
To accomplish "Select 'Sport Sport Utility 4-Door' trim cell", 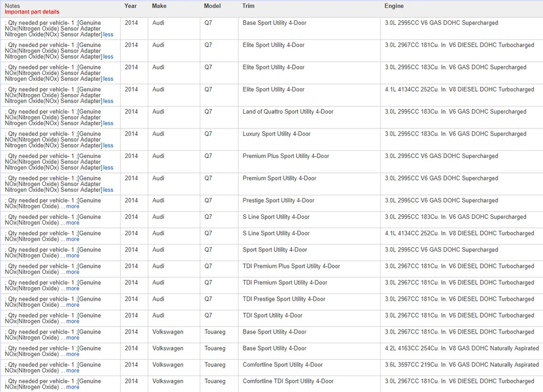I will (275, 250).
